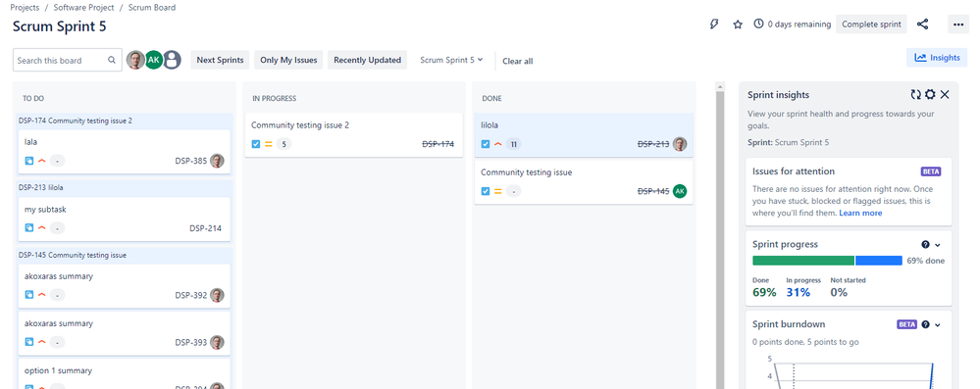Go to Projects breadcrumb
Image resolution: width=980 pixels, height=389 pixels.
click(x=25, y=8)
